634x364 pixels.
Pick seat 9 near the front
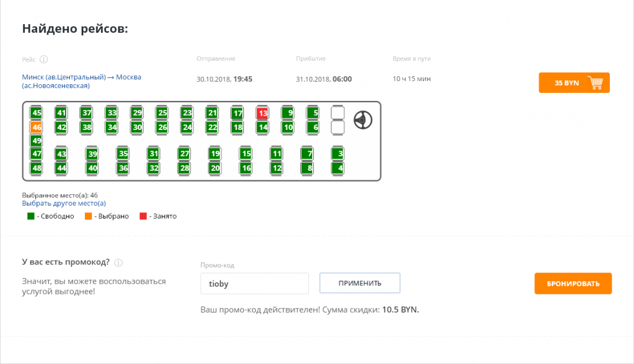(287, 113)
